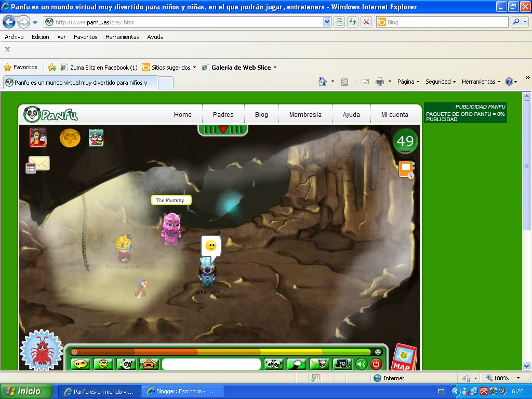Open the MAP book
The image size is (532, 399).
[x=404, y=358]
